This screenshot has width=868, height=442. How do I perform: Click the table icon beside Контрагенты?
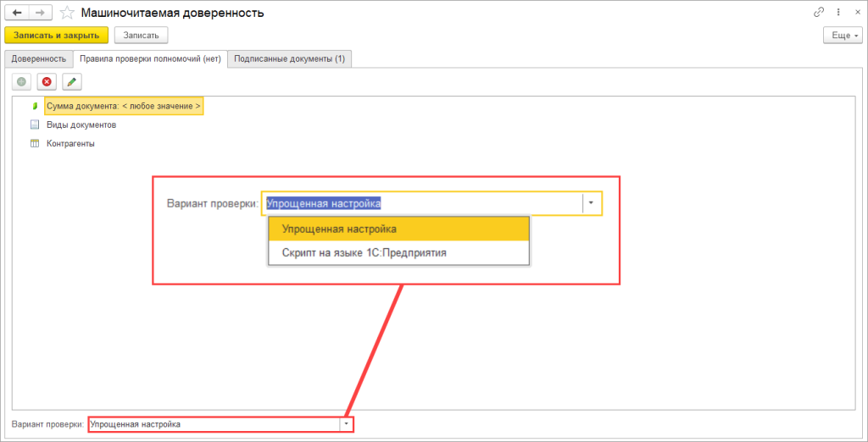tap(35, 144)
